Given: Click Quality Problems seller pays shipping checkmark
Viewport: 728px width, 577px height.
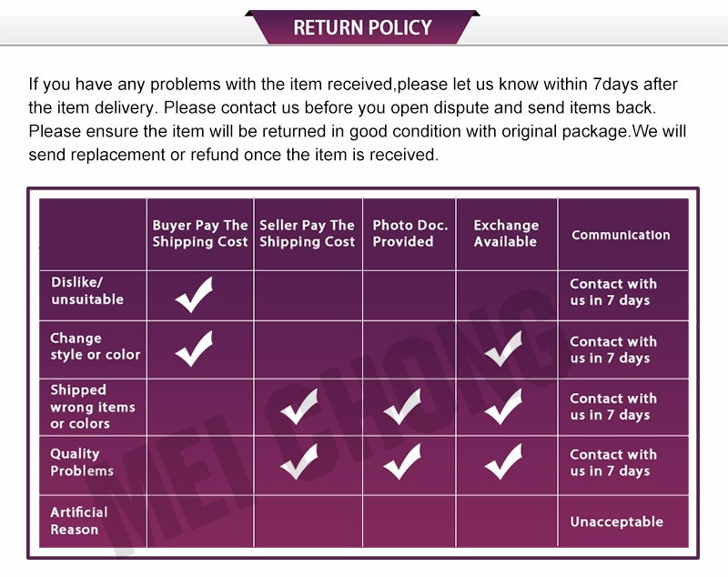Looking at the screenshot, I should coord(299,461).
